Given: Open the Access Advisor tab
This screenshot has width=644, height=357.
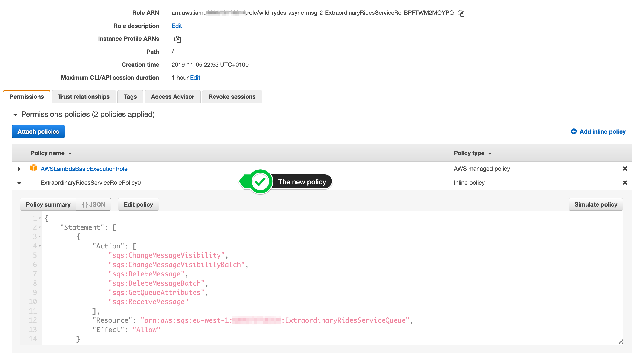Looking at the screenshot, I should pos(172,97).
